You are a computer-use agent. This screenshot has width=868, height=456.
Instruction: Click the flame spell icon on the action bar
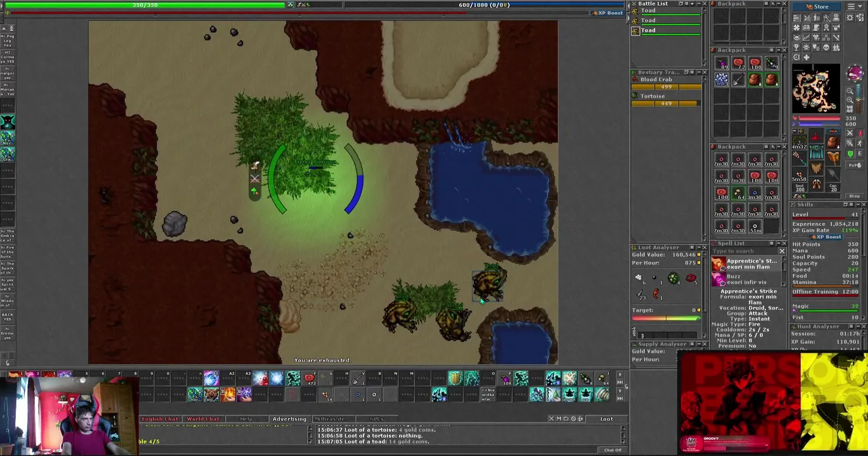tap(228, 394)
